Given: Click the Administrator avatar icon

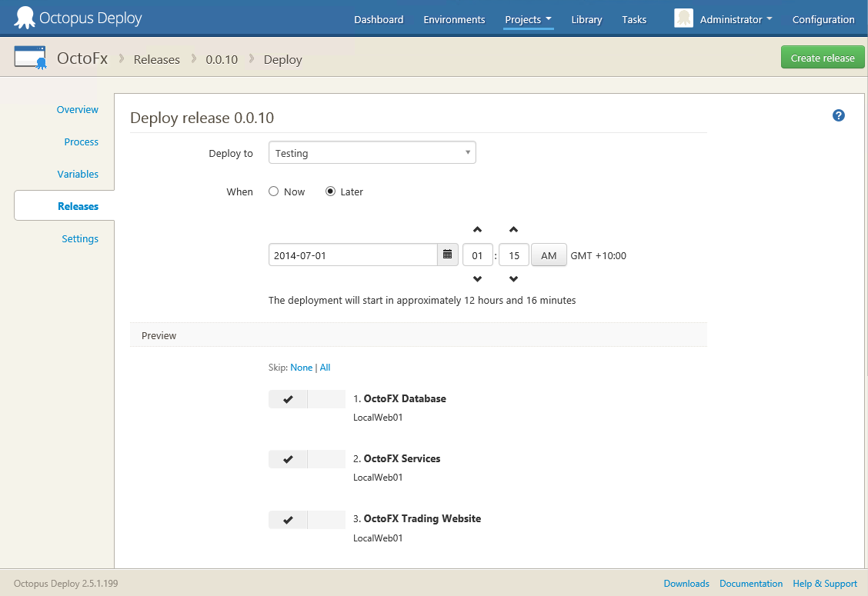Looking at the screenshot, I should [683, 18].
